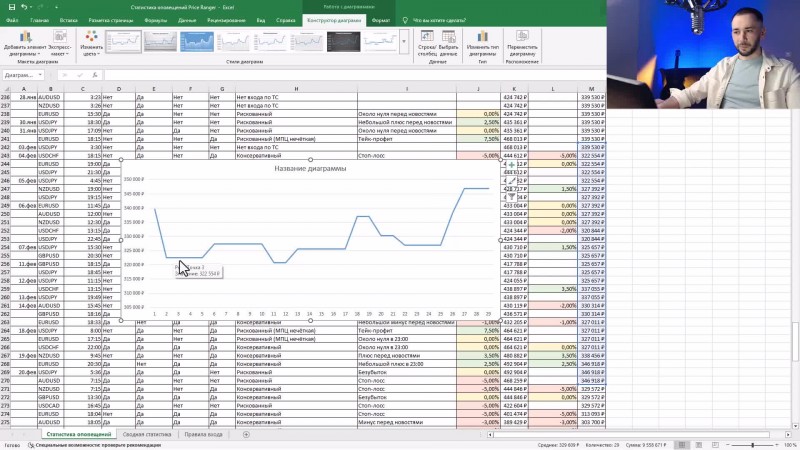Switch to the Главная ribbon tab

point(39,20)
